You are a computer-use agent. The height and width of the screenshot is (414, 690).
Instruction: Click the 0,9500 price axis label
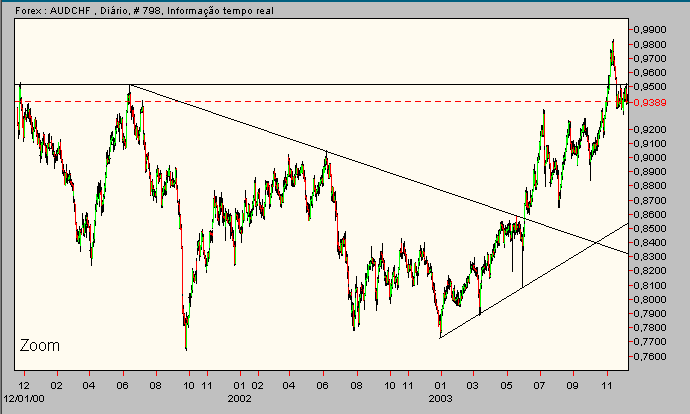650,87
